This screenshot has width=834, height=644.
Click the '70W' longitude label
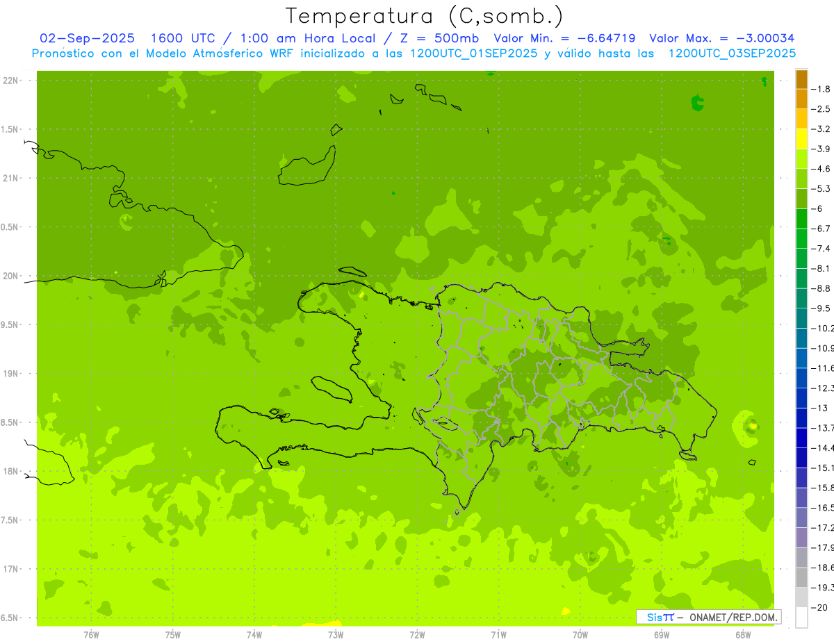point(580,635)
